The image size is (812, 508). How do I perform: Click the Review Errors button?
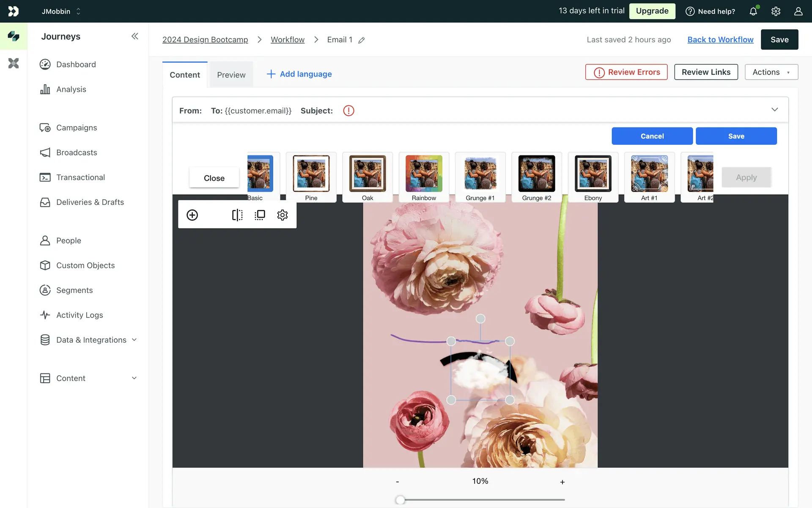(626, 72)
